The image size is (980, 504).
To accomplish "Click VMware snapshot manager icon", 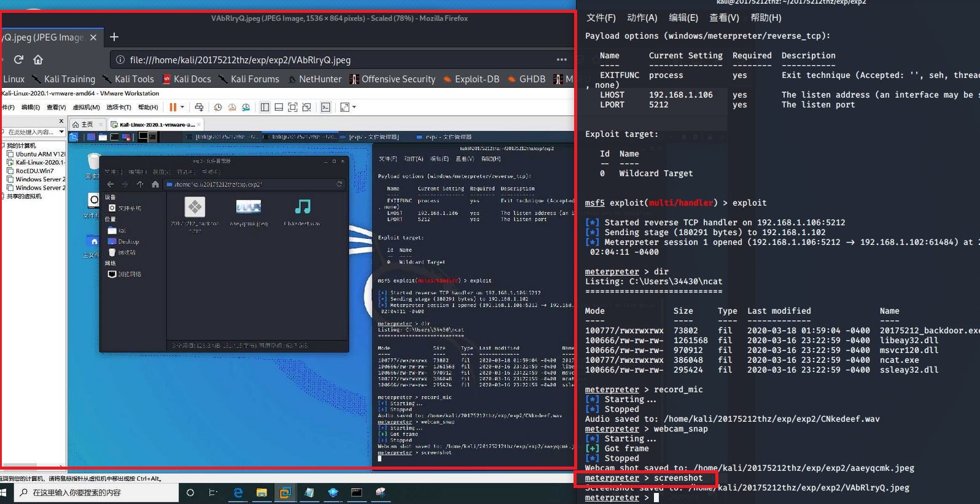I will [x=246, y=107].
